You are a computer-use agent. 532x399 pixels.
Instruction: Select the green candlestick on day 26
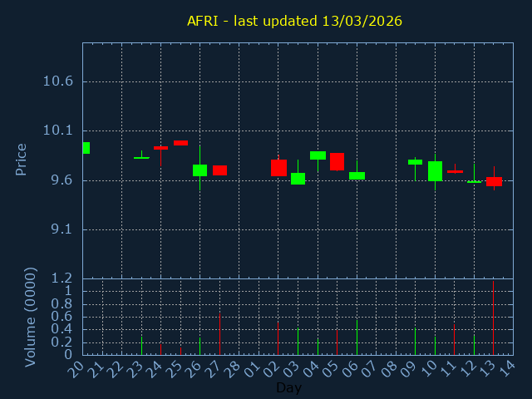tap(199, 170)
